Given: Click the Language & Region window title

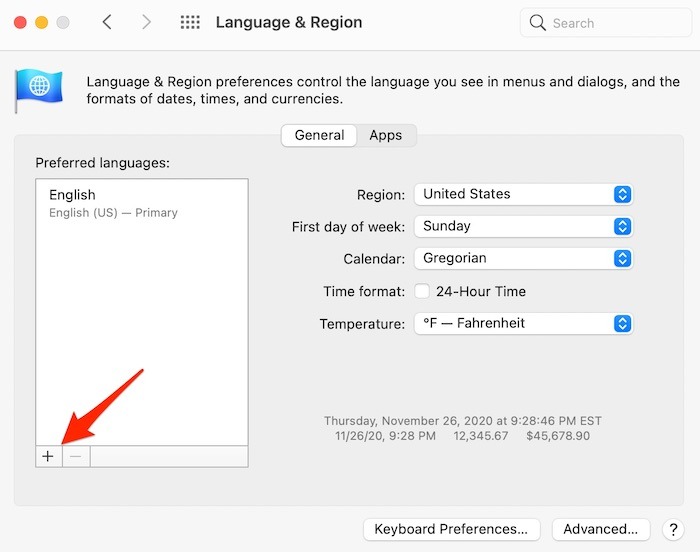Looking at the screenshot, I should (289, 22).
